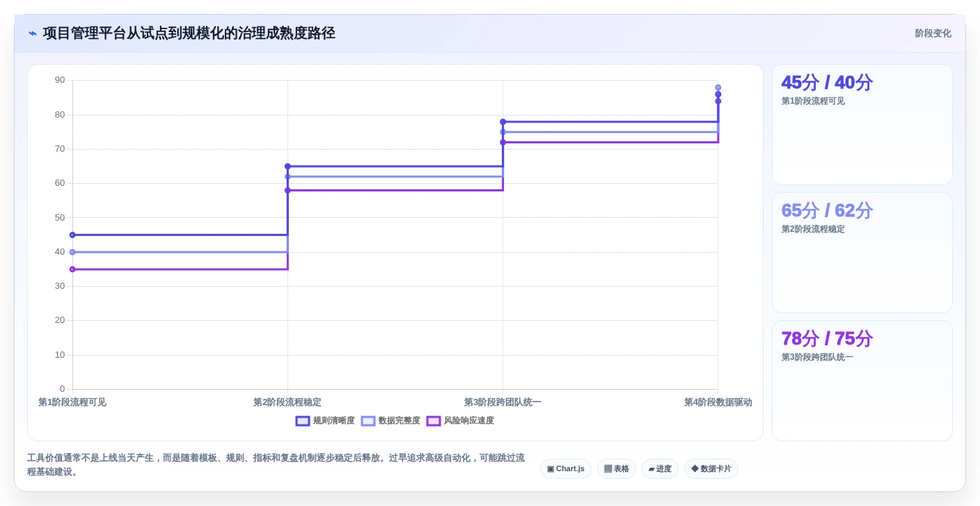Click the stage 4 data point at 88
Screen dimensions: 980x506
click(718, 88)
